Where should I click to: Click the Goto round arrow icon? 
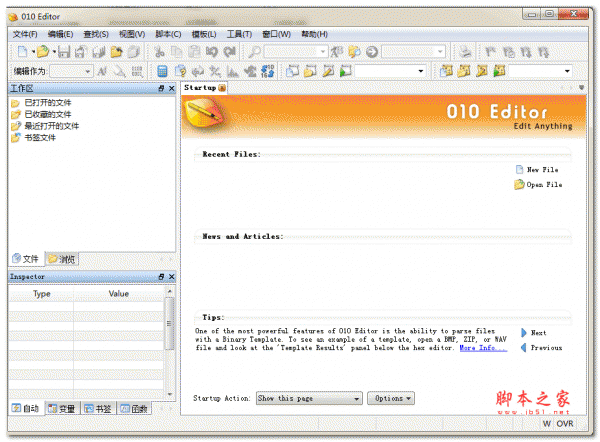[x=372, y=52]
